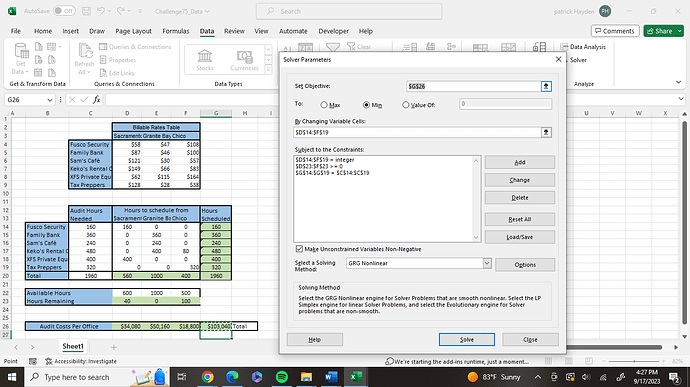The width and height of the screenshot is (690, 387).
Task: Expand the Data Types gallery more arrow
Action: 268,69
